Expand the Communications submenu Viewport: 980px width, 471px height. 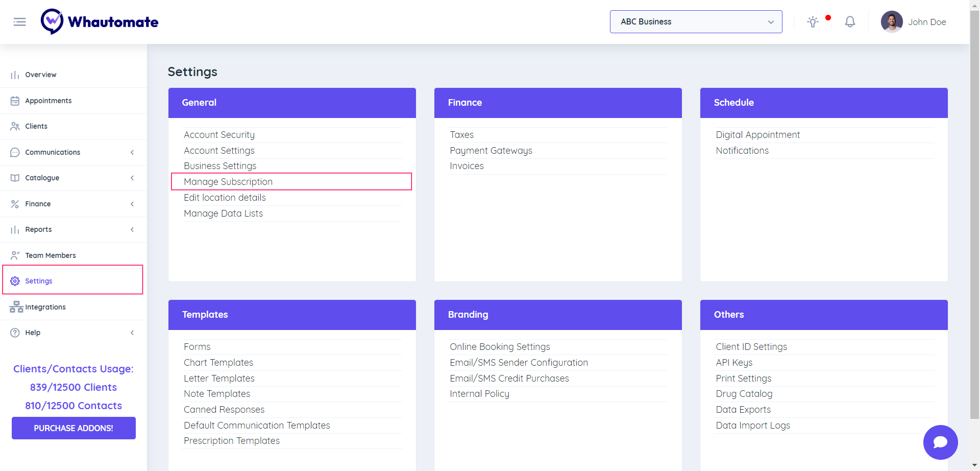pos(132,152)
